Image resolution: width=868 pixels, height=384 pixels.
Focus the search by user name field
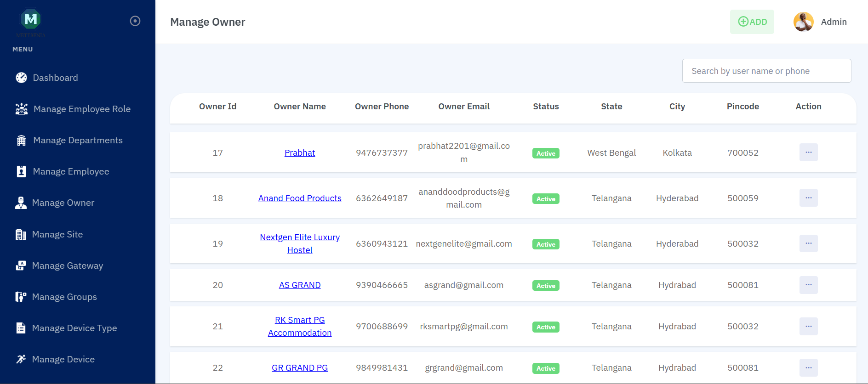[766, 71]
